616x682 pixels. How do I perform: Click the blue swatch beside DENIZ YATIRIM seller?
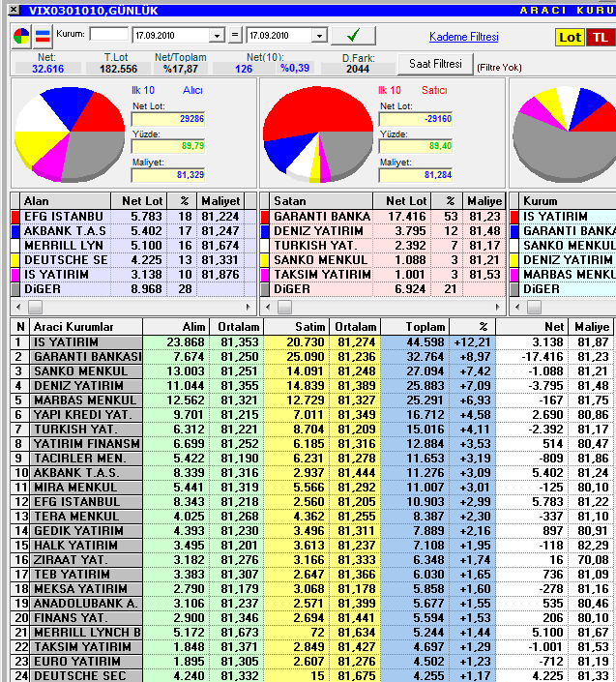[266, 230]
